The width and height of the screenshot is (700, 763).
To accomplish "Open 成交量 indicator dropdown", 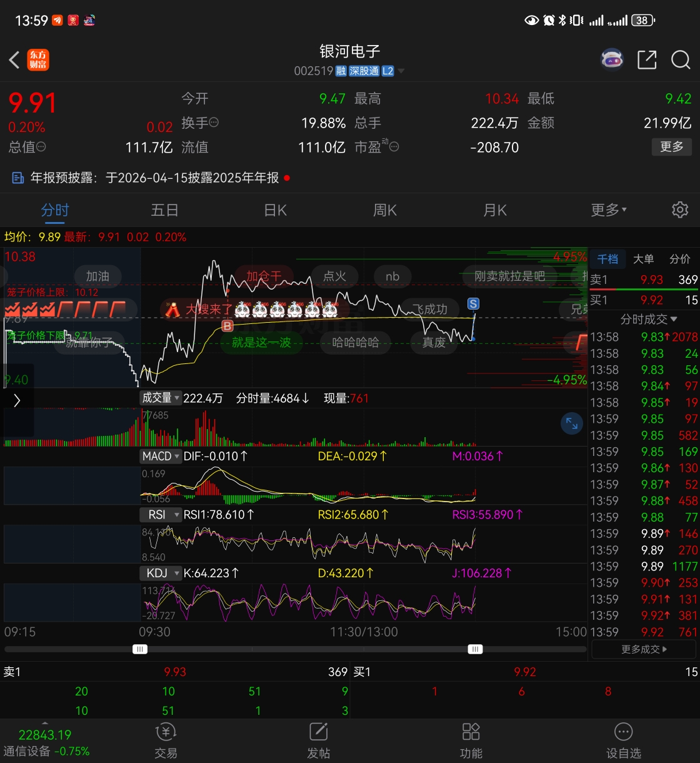I will [x=160, y=398].
